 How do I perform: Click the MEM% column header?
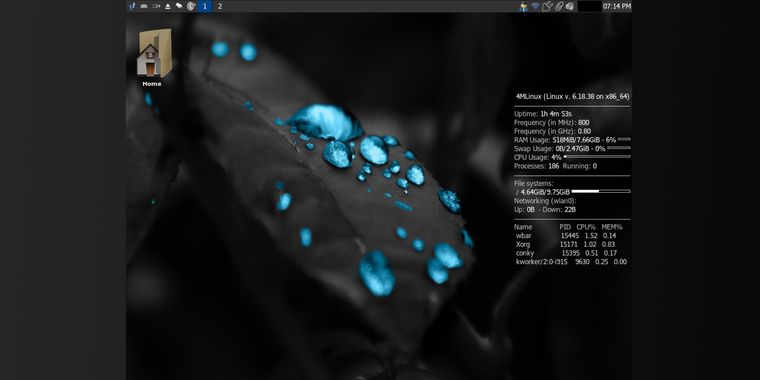click(612, 227)
